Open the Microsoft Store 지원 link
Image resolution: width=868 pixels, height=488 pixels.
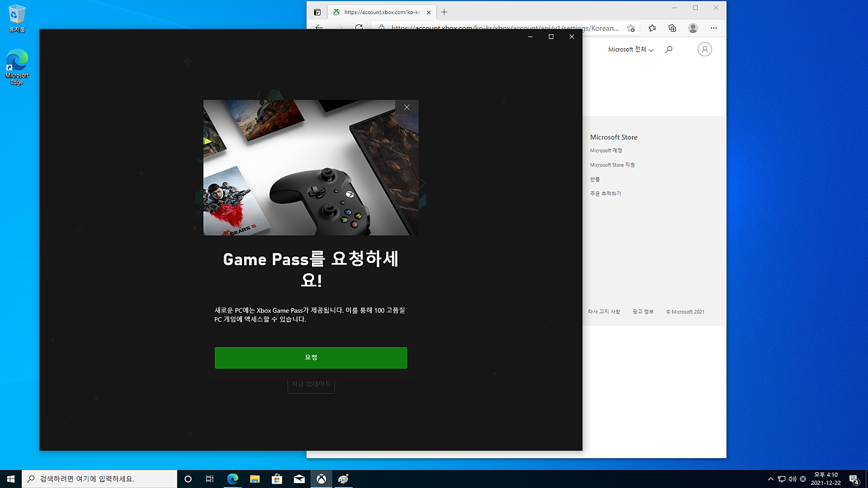[612, 165]
